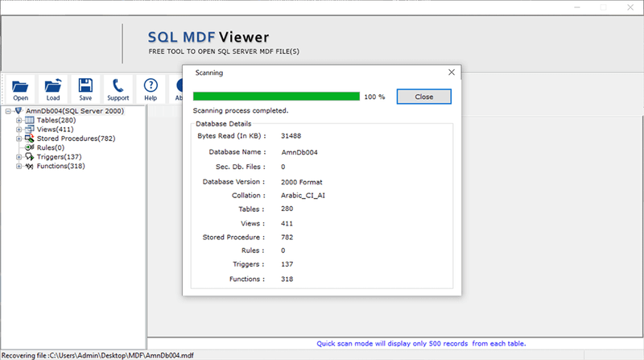
Task: Click the Quick scan mode notice text
Action: tap(421, 344)
